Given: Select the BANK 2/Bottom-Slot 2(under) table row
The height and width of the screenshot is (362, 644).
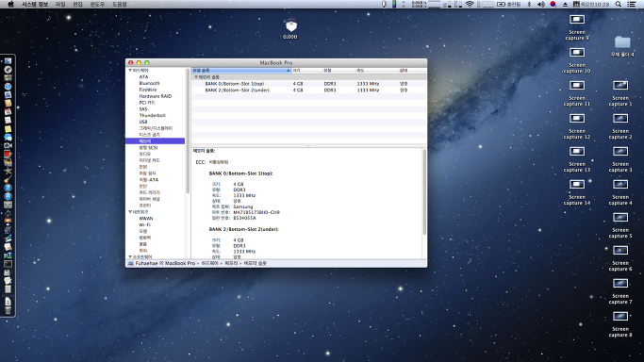Looking at the screenshot, I should (309, 90).
